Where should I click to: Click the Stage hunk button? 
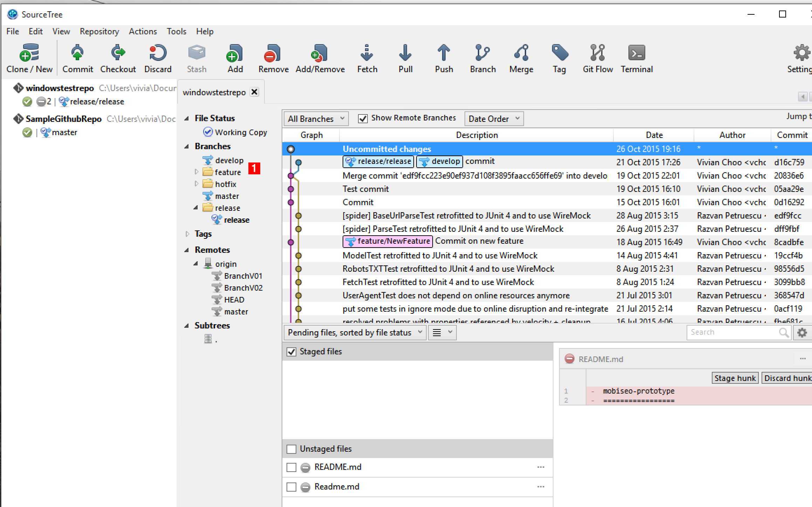tap(735, 378)
